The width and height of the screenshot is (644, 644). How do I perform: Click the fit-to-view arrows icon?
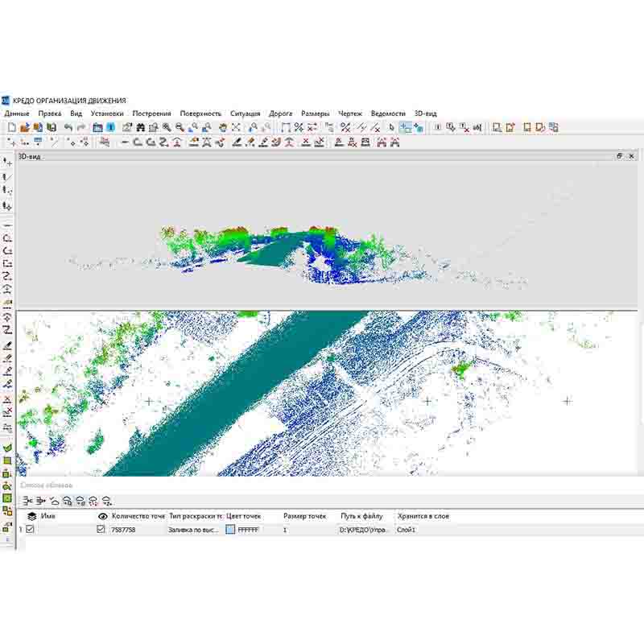pyautogui.click(x=236, y=127)
